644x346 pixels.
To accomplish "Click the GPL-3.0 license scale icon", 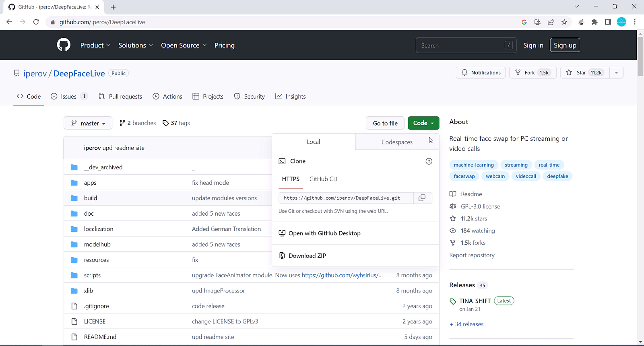I will pyautogui.click(x=453, y=206).
